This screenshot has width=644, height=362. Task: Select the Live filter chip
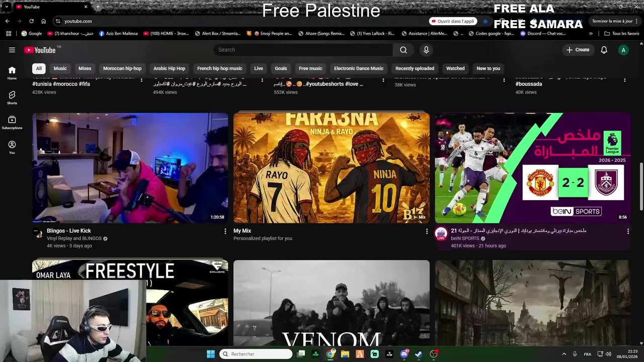pos(259,68)
